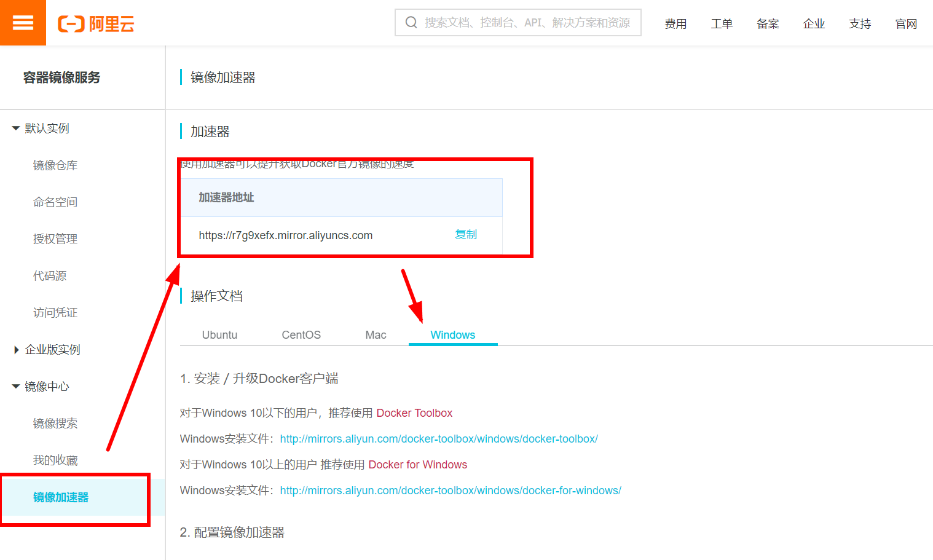
Task: Open 费用 in the top menu
Action: click(x=675, y=23)
